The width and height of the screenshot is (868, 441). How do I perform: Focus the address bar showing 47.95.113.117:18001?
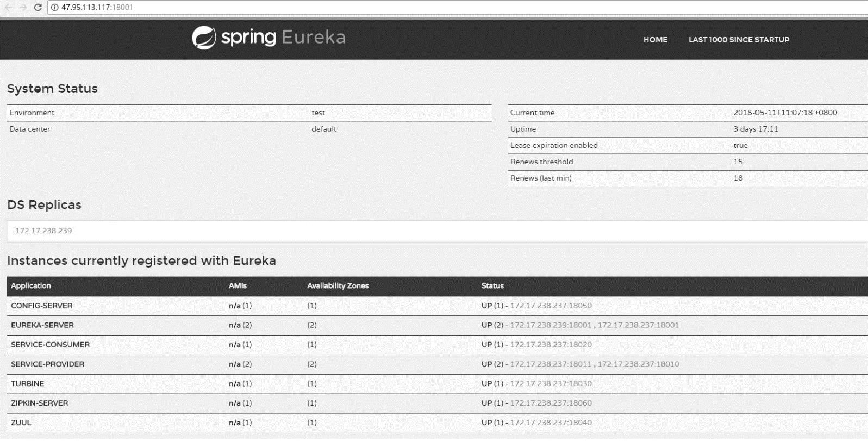pos(457,8)
